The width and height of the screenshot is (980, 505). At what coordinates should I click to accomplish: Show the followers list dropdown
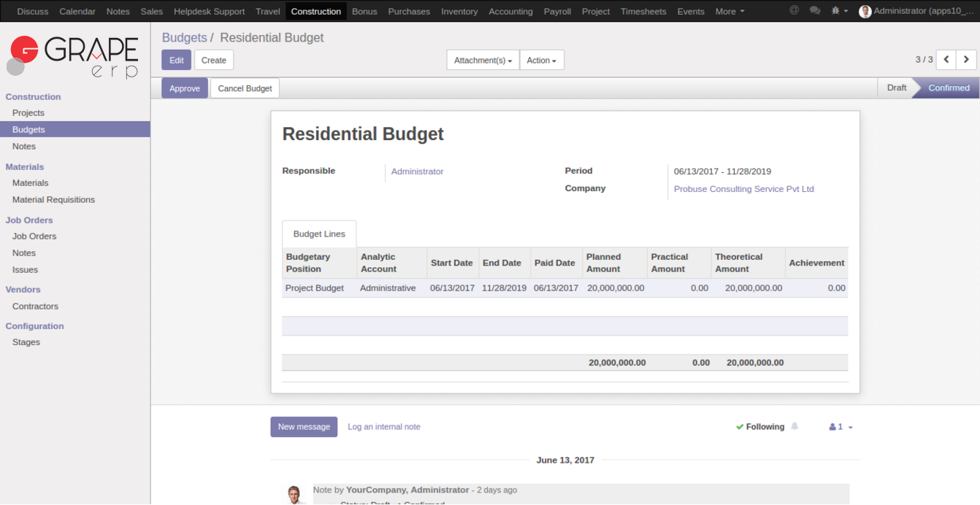tap(841, 427)
